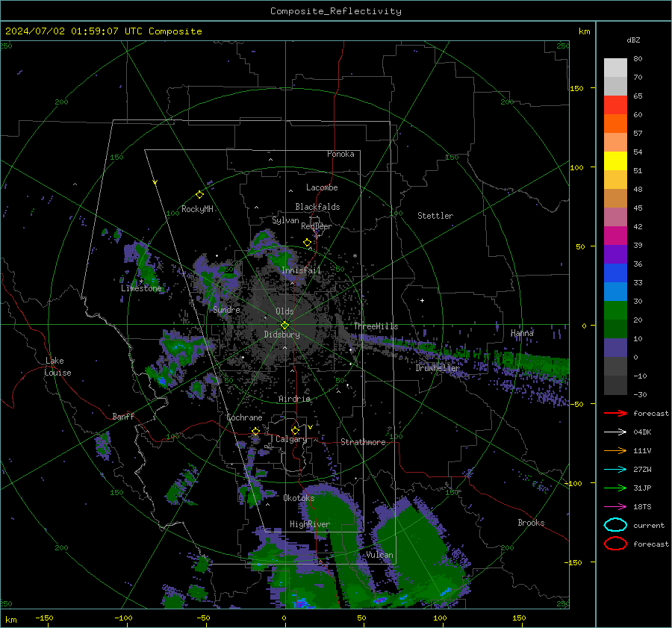
Task: Click the HighRiver label
Action: click(310, 524)
